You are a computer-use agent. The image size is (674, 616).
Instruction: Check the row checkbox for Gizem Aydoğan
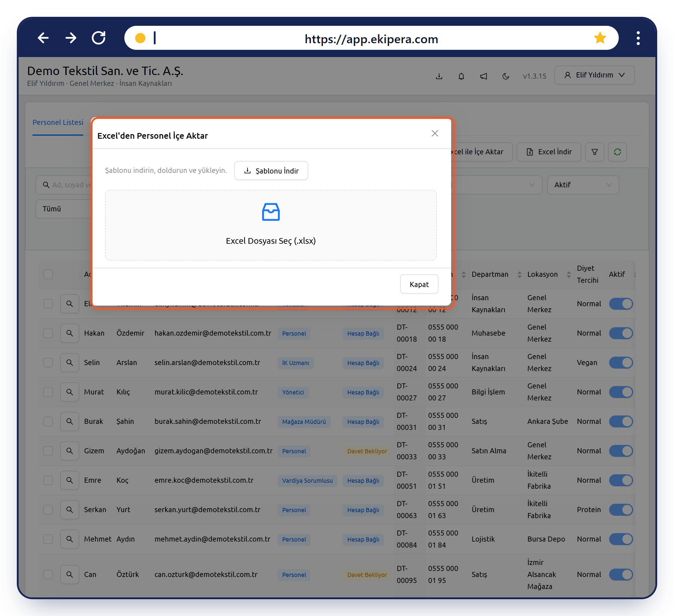coord(48,451)
